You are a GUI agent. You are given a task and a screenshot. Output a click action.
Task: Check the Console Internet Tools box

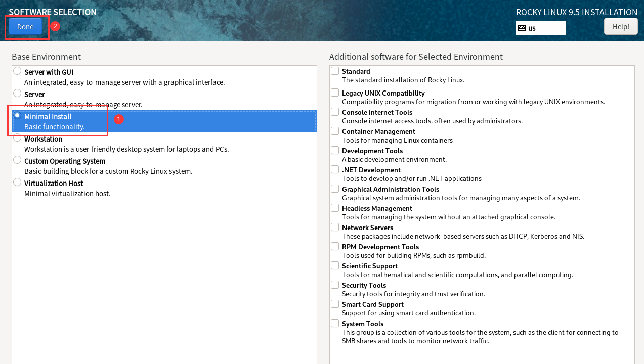tap(335, 112)
